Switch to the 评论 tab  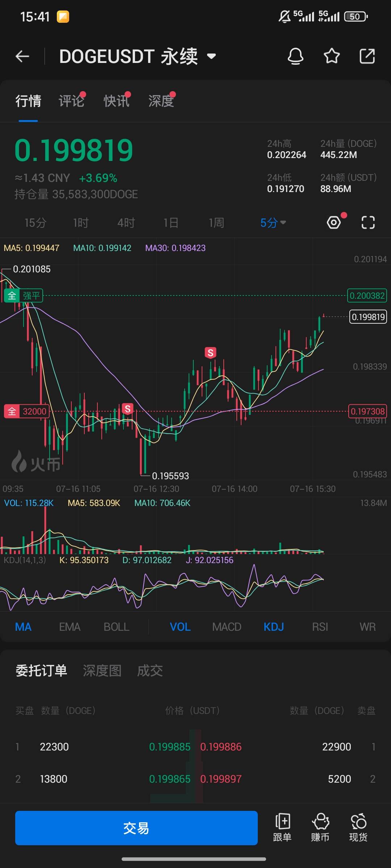[x=71, y=101]
